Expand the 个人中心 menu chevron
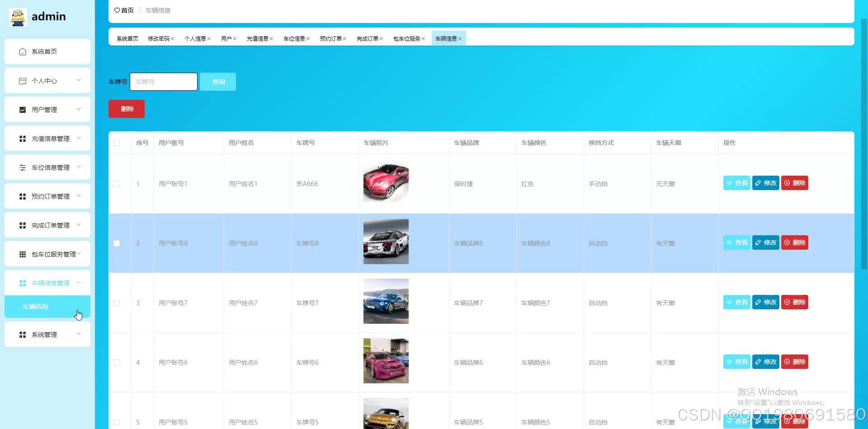This screenshot has width=868, height=429. click(79, 80)
